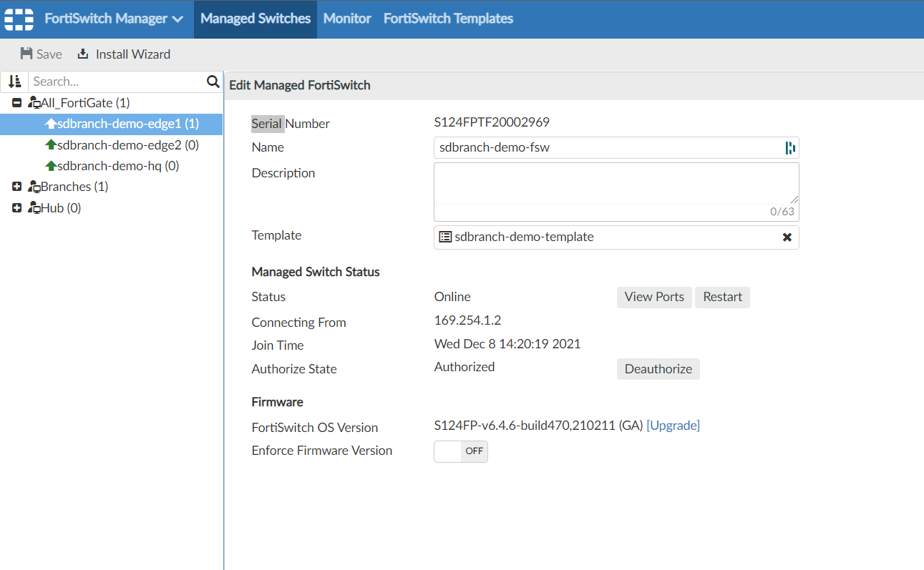Clear the sdbranch-demo-template with the X icon
Screen dimensions: 924x570
pos(787,237)
